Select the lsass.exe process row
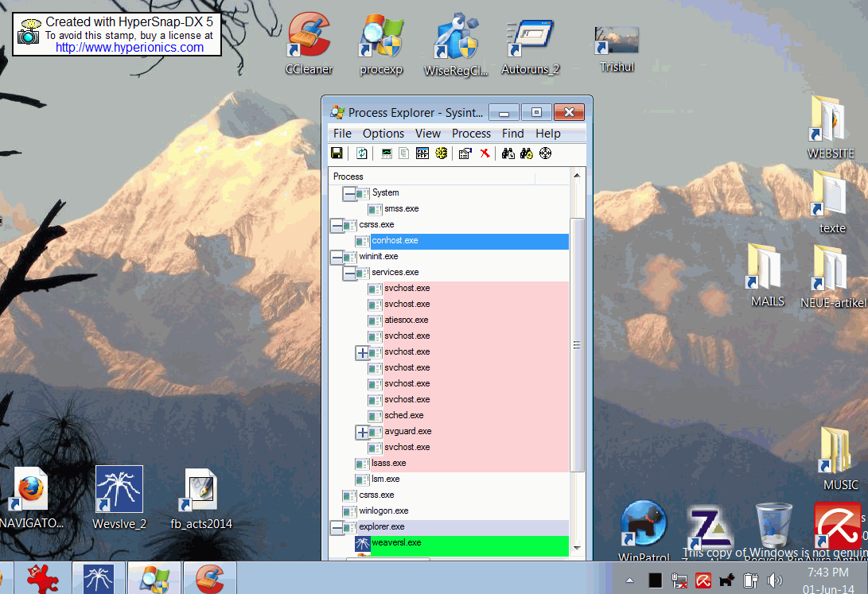This screenshot has height=594, width=868. click(449, 463)
